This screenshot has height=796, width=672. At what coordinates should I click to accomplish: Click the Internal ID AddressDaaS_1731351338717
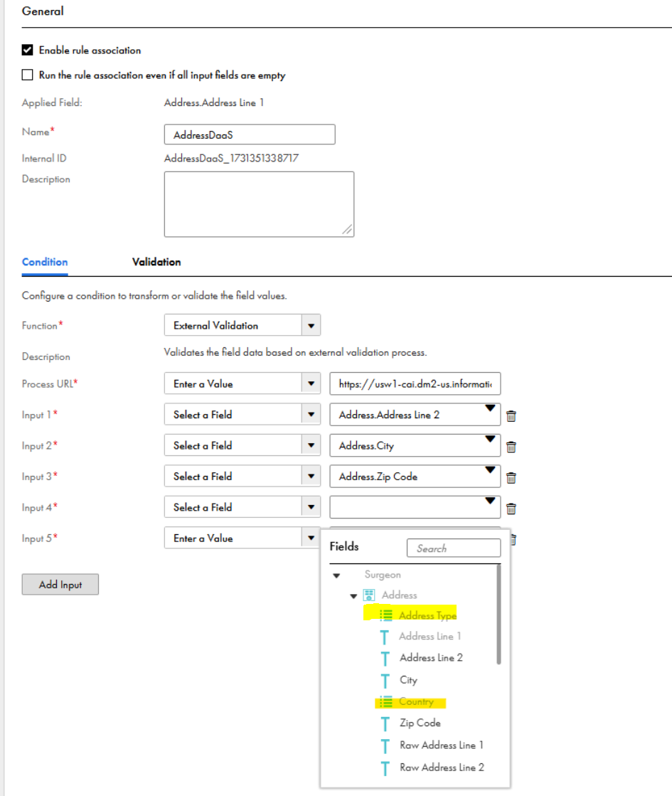(x=231, y=159)
